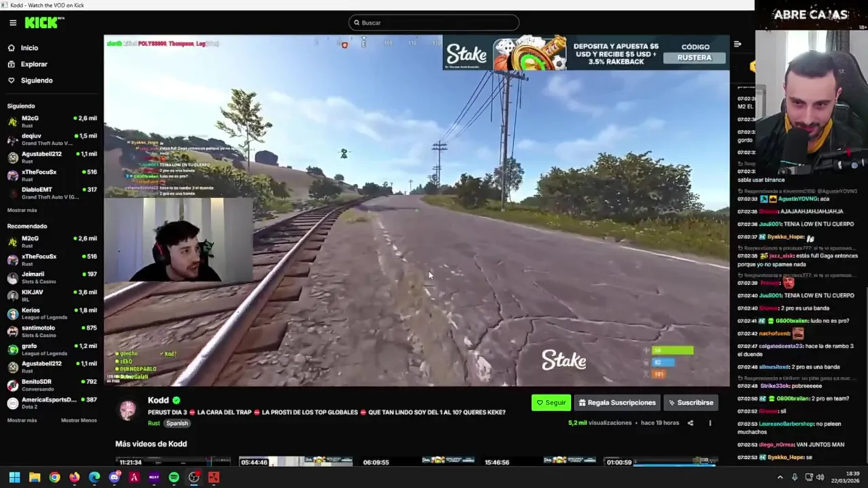Click the Seguir button

tap(551, 403)
